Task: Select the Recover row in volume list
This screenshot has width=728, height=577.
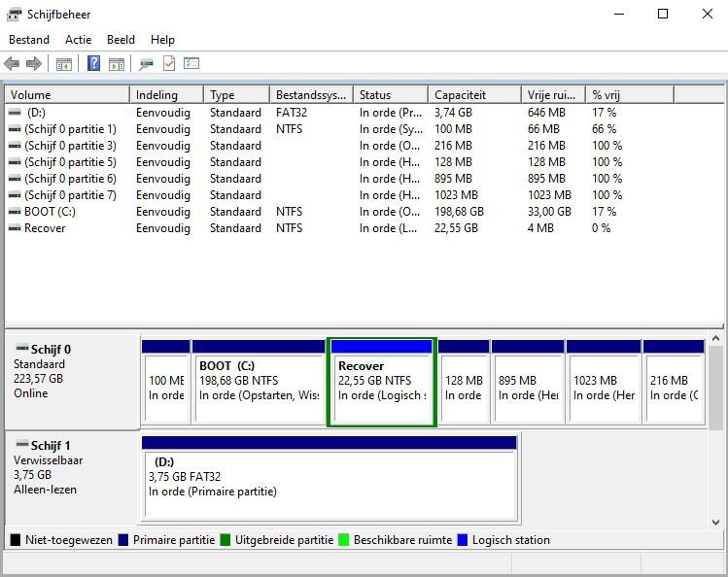Action: (x=45, y=228)
